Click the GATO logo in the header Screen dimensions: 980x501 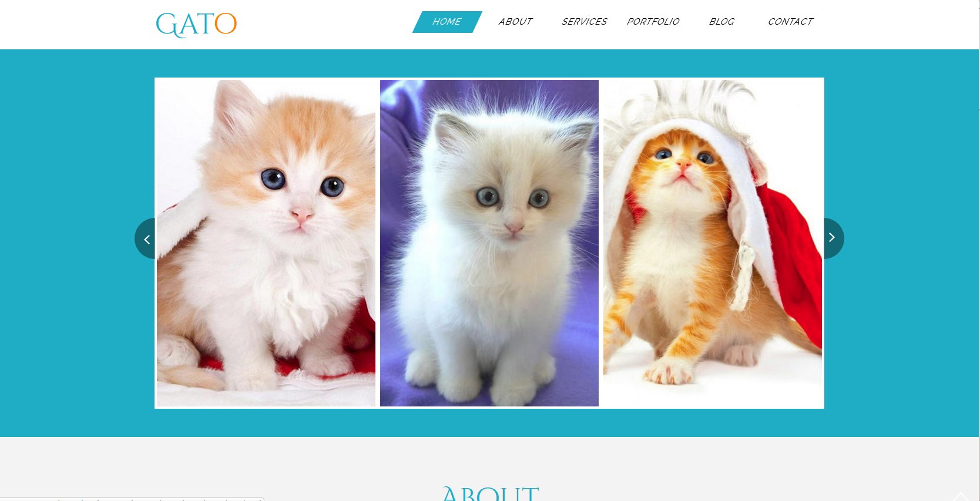[196, 25]
